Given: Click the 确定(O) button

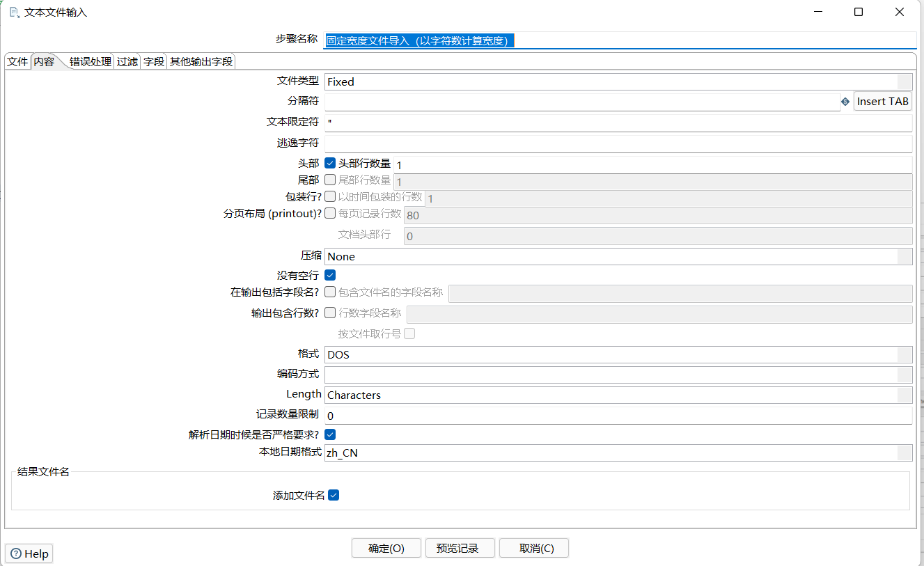Looking at the screenshot, I should [386, 548].
